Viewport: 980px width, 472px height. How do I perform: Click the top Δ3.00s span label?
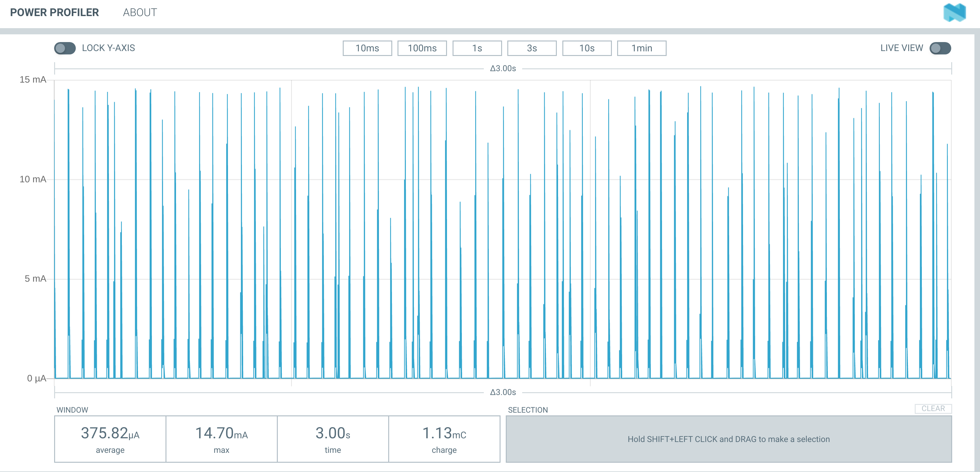pos(503,68)
